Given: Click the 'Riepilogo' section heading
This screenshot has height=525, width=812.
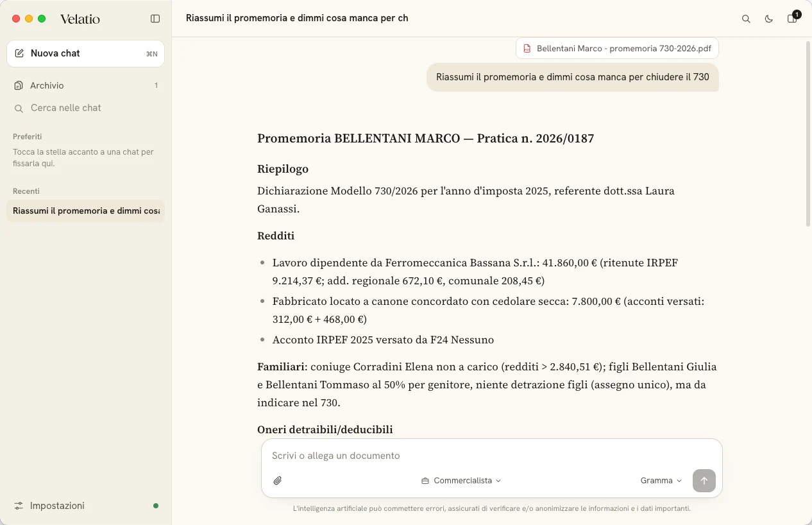Looking at the screenshot, I should coord(283,169).
